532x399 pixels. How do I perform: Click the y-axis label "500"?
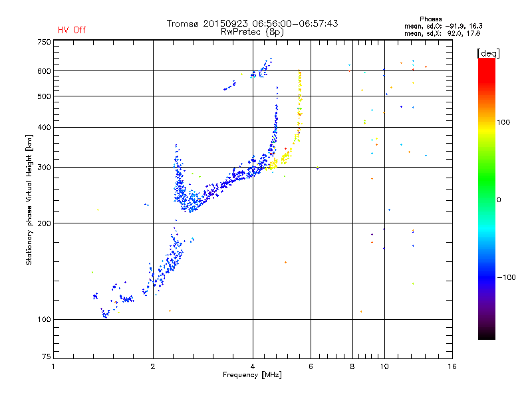coord(44,96)
